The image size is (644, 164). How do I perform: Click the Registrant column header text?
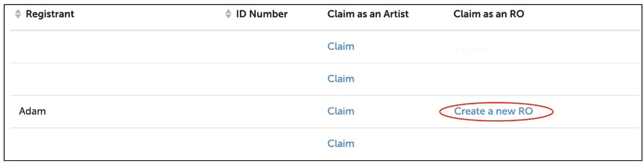(50, 14)
